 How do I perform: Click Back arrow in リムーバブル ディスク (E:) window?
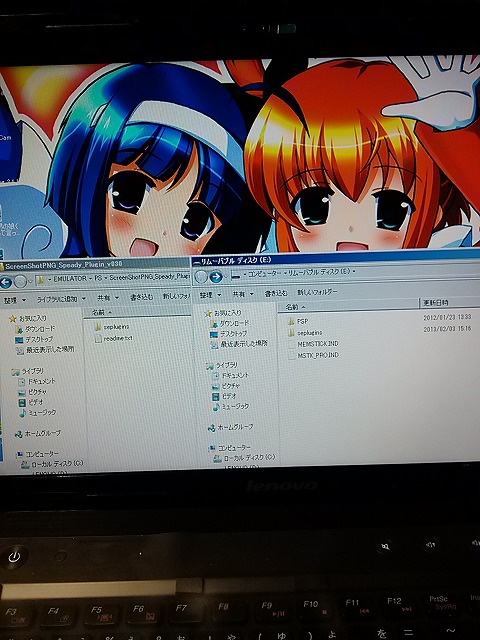201,277
